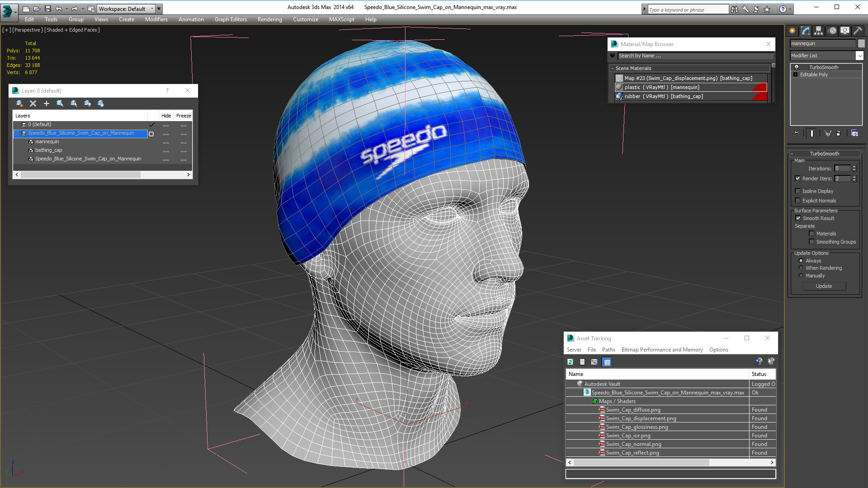Open Paths menu in Asset Tracking

click(x=609, y=350)
